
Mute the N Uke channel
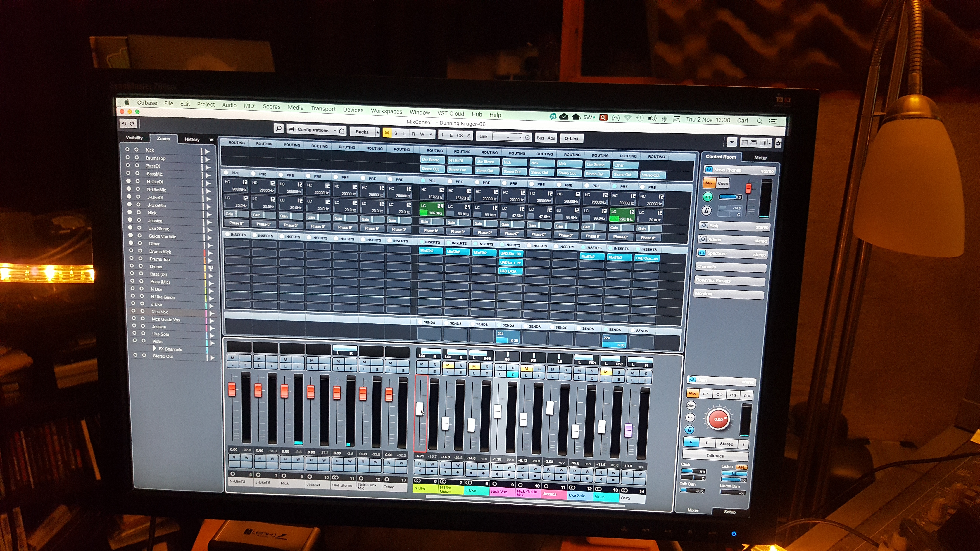coord(422,364)
